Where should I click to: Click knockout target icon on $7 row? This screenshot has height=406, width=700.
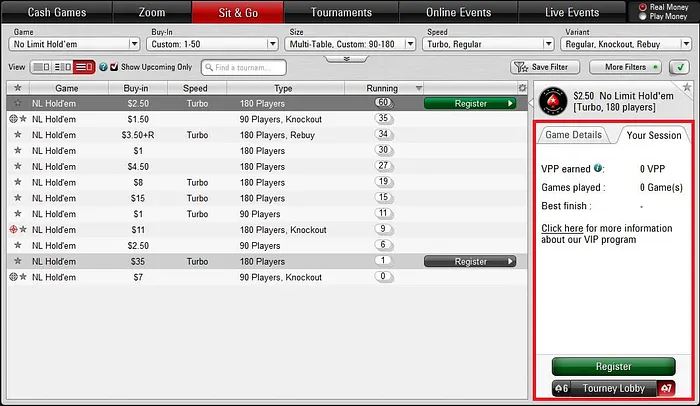tap(13, 277)
